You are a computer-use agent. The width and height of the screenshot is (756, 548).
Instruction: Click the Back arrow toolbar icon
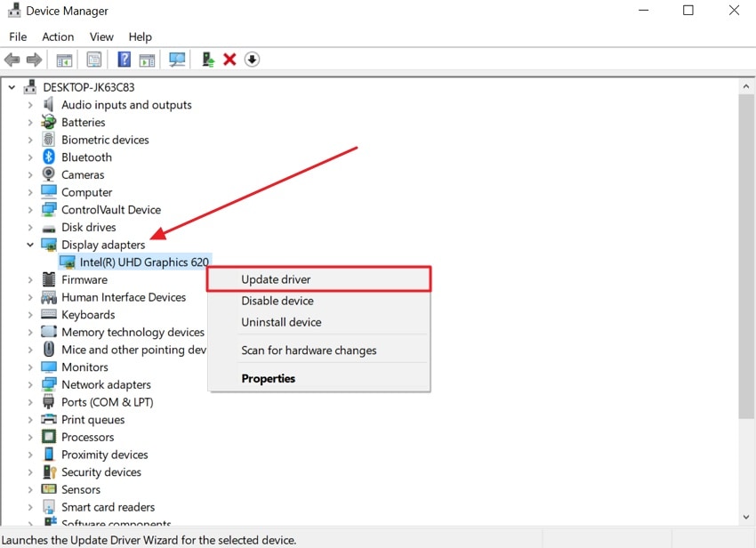[x=12, y=60]
